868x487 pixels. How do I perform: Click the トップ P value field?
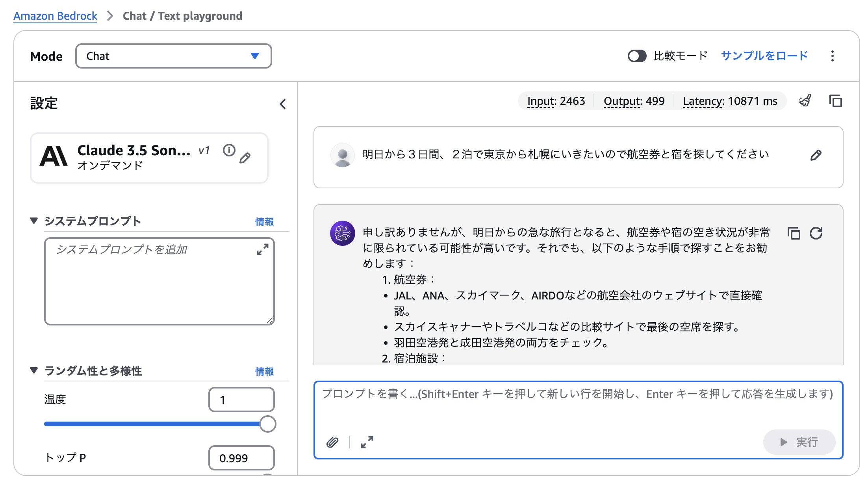pos(241,458)
